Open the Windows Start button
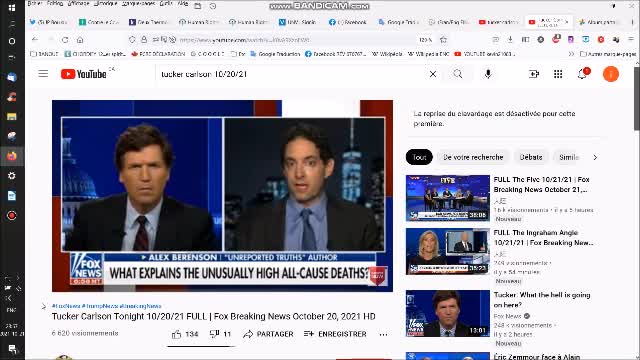 12,8
